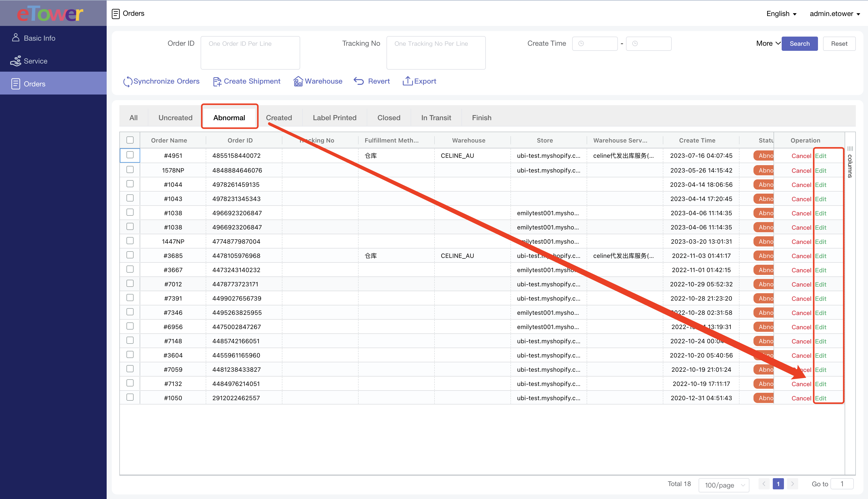The image size is (868, 499).
Task: Click order name #7346 cell
Action: tap(173, 313)
